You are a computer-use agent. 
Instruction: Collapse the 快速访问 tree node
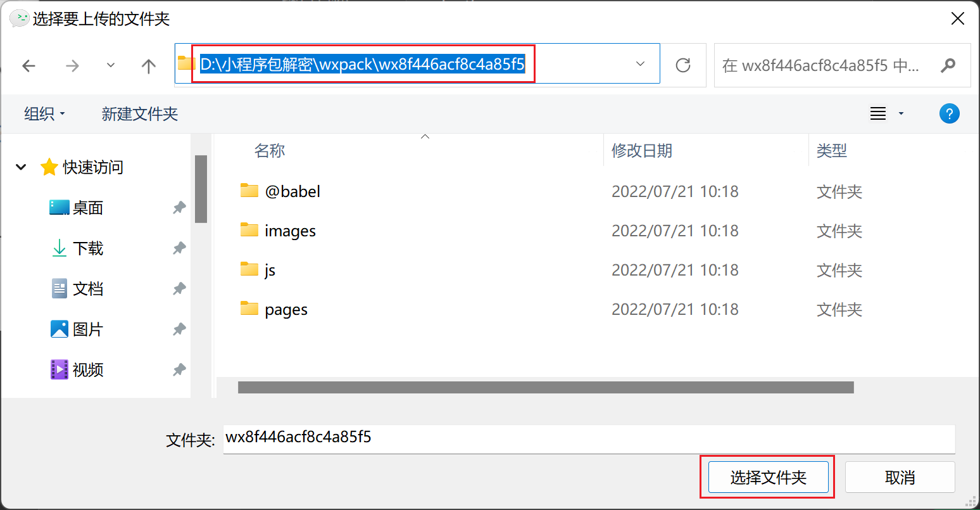tap(21, 167)
